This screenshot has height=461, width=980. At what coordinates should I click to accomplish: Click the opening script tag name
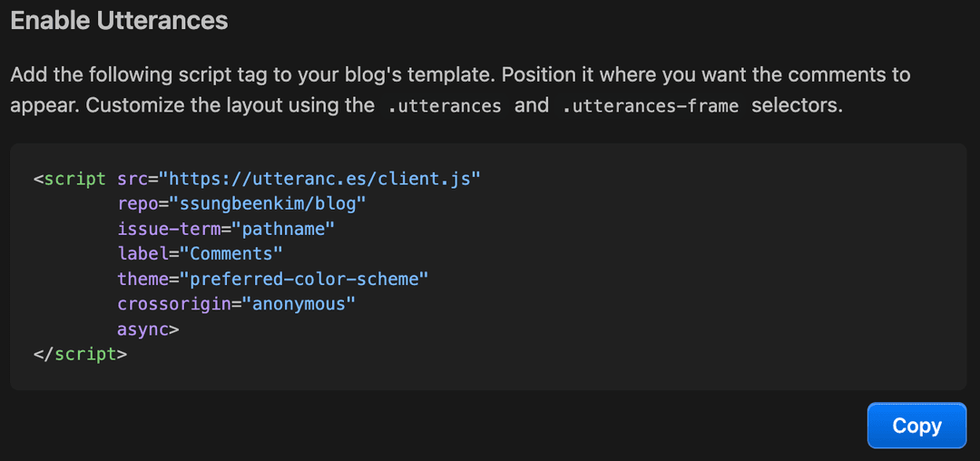[x=74, y=179]
